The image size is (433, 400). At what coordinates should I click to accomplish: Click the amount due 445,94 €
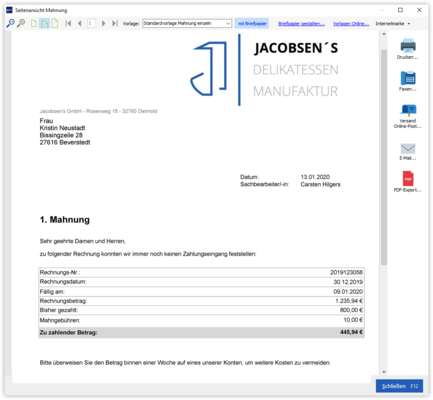tap(351, 332)
